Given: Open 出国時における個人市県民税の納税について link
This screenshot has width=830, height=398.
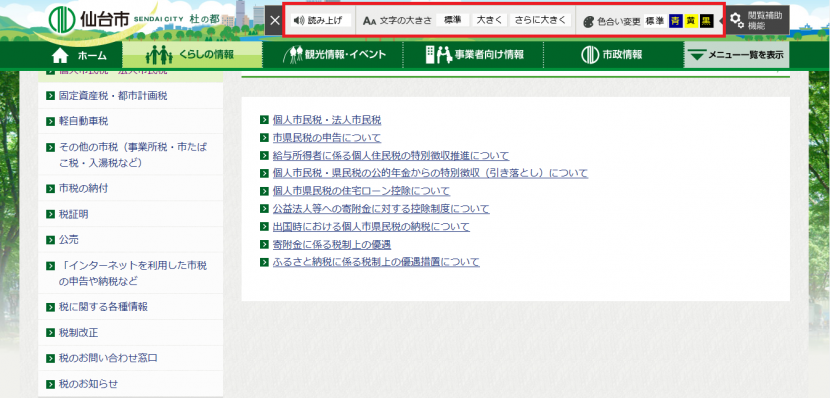Looking at the screenshot, I should [371, 227].
